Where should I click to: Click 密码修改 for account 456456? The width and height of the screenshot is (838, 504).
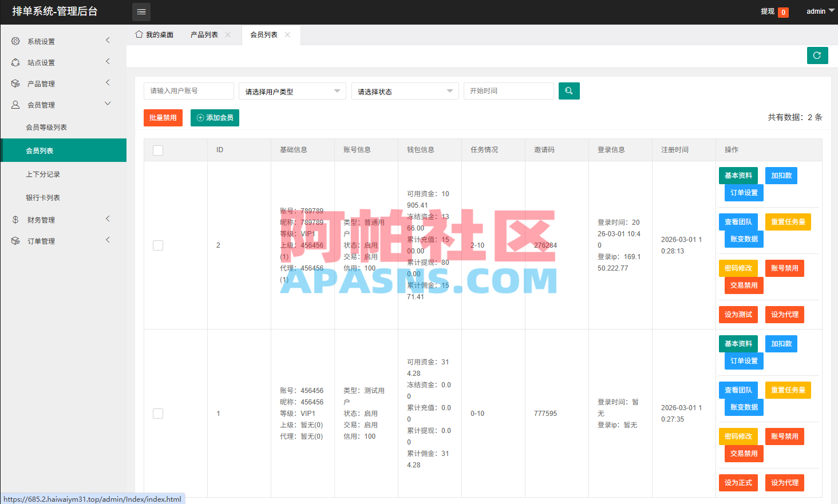pos(738,436)
